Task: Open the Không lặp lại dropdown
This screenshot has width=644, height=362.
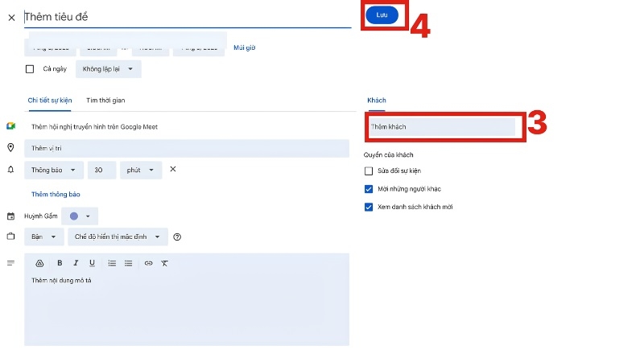Action: (x=109, y=69)
